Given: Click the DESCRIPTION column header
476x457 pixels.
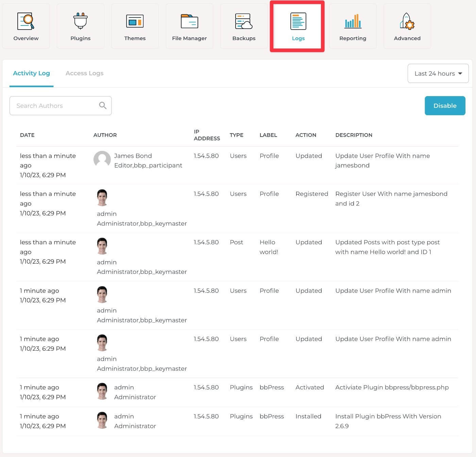Looking at the screenshot, I should (354, 135).
